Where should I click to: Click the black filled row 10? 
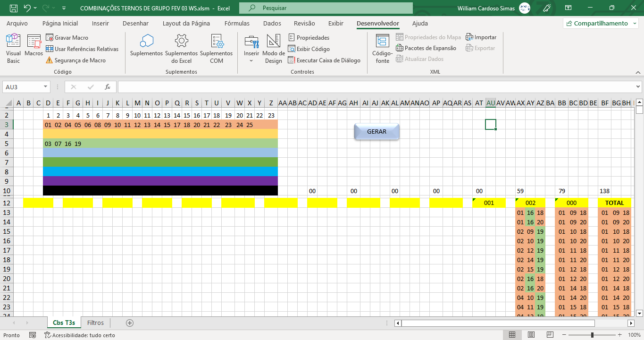tap(160, 190)
